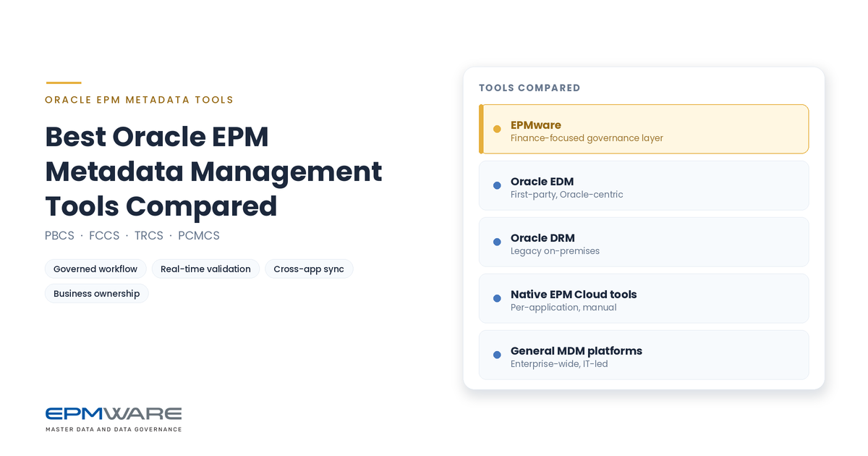Viewport: 868px width, 456px height.
Task: Click the Real-time validation tag
Action: pyautogui.click(x=205, y=269)
